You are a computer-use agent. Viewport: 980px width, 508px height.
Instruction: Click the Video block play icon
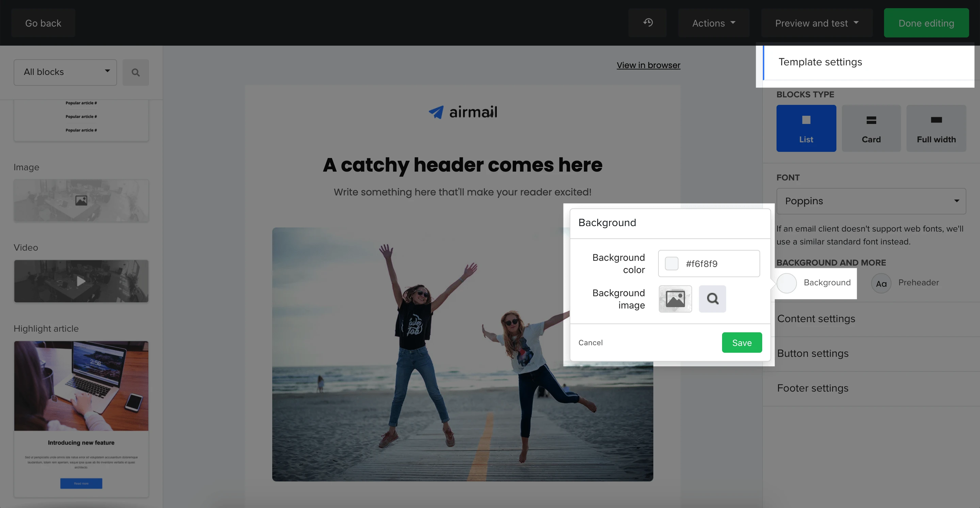81,281
